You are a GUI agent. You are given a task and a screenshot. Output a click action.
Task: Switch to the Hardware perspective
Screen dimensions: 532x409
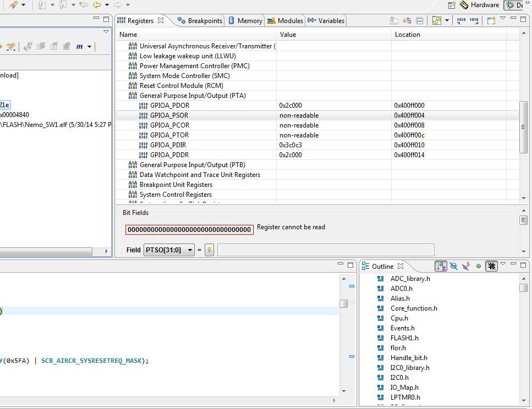(479, 5)
